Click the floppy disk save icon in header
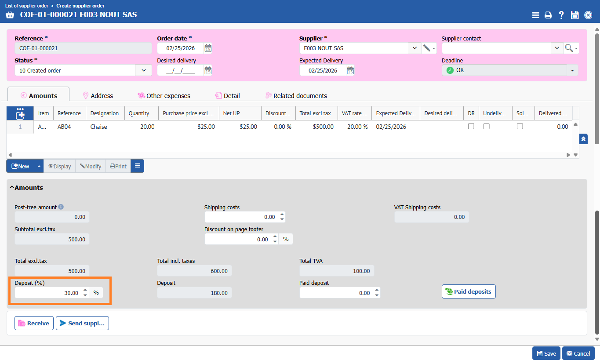Viewport: 600px width, 364px height. 575,15
